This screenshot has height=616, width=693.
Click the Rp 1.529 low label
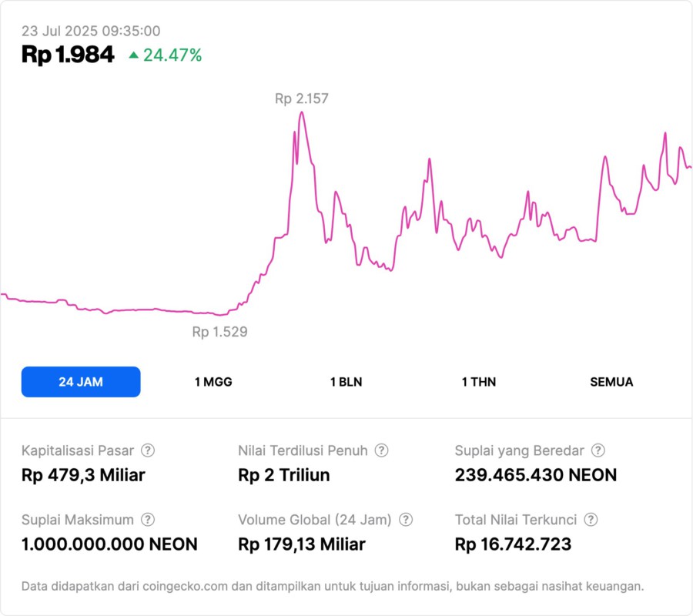click(x=219, y=332)
